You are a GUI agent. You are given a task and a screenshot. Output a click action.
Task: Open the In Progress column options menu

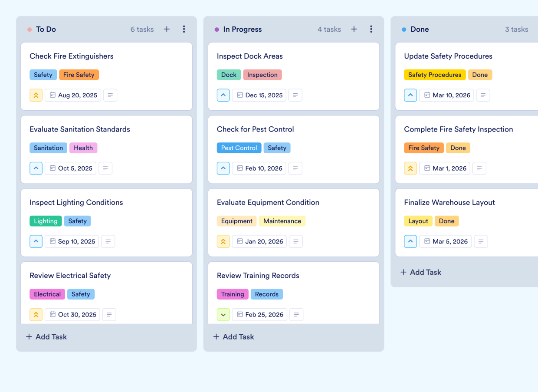tap(371, 29)
